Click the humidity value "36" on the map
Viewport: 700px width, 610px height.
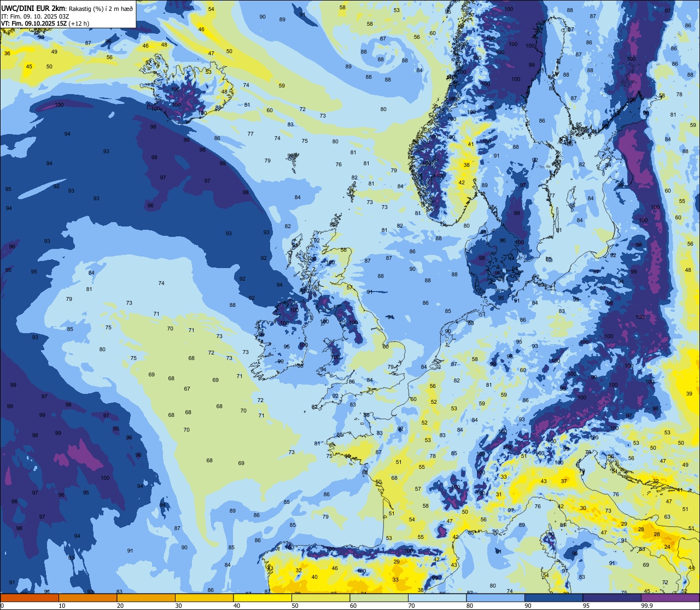7,53
